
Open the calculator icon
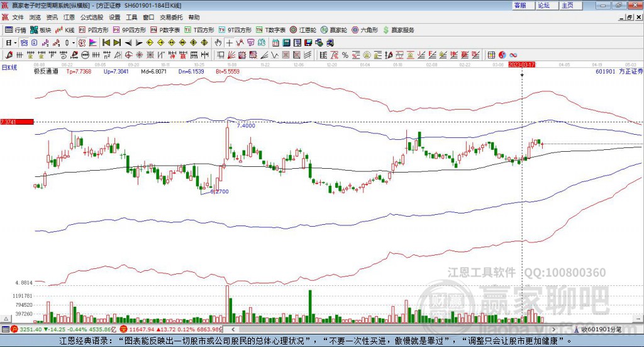point(286,43)
